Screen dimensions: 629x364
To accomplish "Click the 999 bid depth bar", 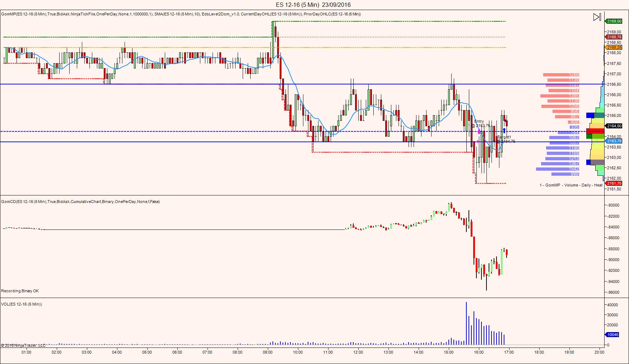I will [x=565, y=174].
